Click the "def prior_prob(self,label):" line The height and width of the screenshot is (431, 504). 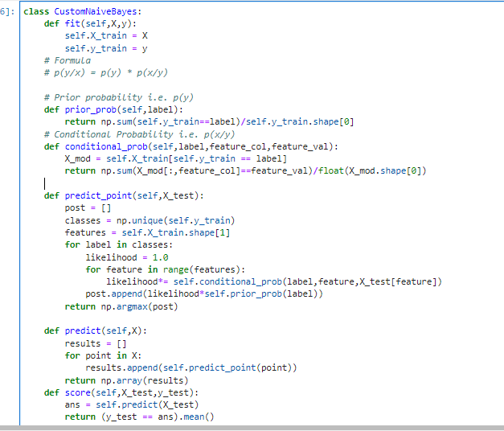[x=113, y=109]
